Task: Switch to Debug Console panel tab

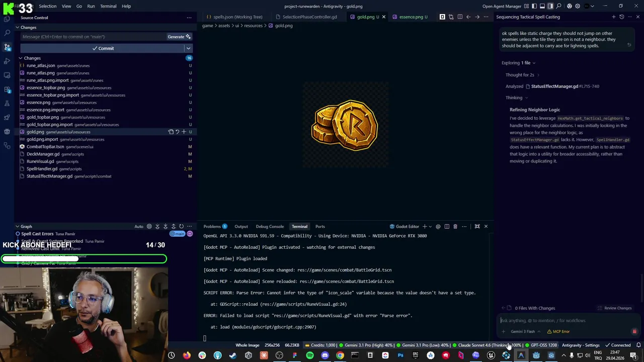Action: click(270, 227)
